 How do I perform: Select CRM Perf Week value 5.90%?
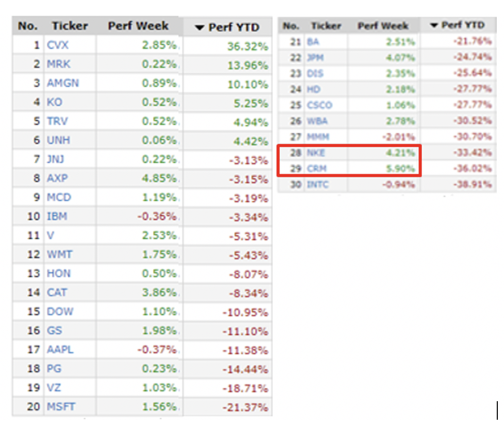(x=400, y=169)
